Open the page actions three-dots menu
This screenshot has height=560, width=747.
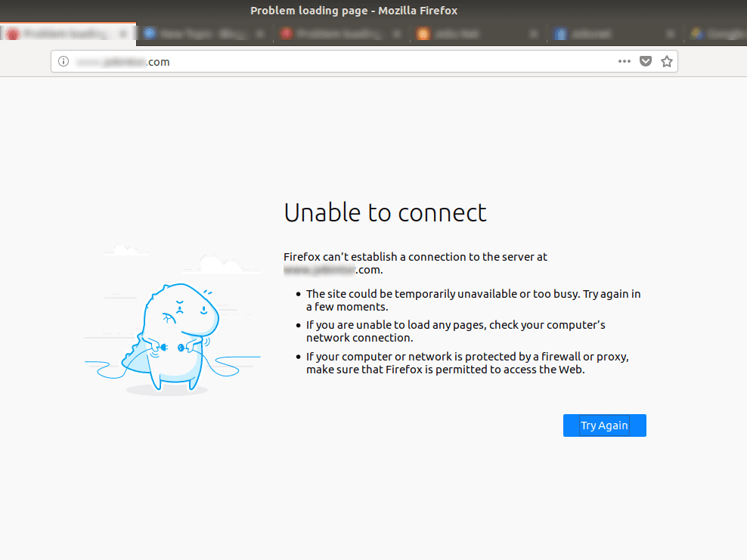pyautogui.click(x=624, y=61)
